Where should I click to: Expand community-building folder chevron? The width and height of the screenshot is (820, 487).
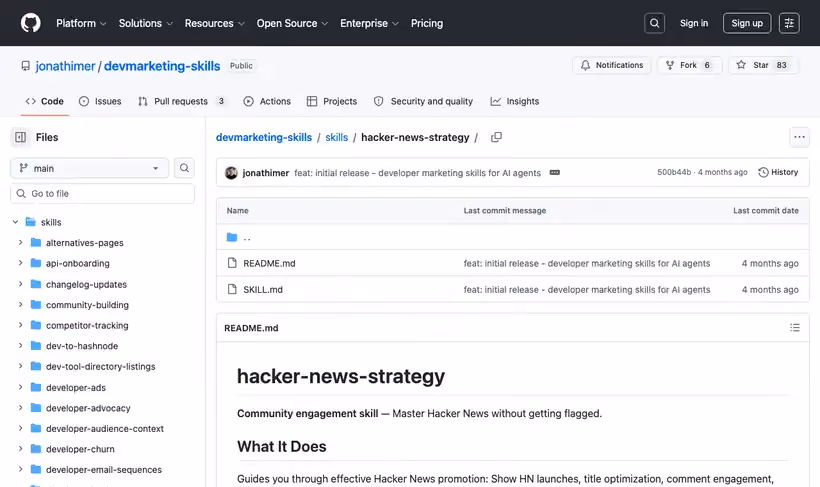pos(20,304)
